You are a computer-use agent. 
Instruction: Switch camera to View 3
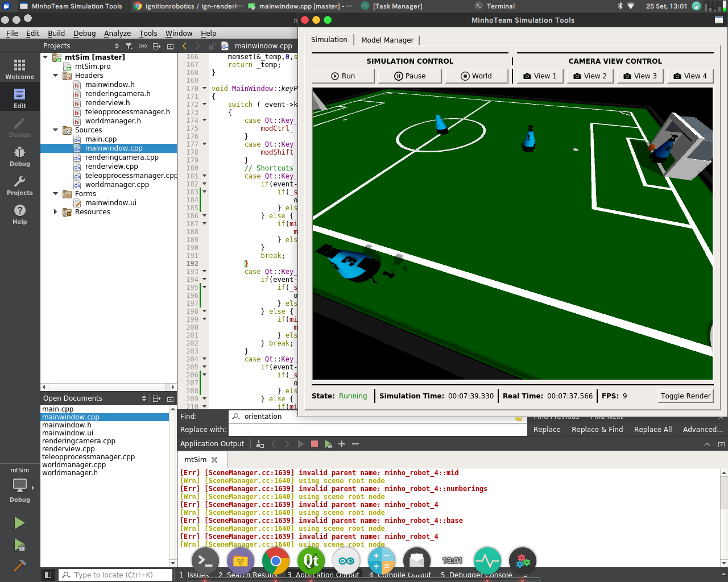click(639, 75)
